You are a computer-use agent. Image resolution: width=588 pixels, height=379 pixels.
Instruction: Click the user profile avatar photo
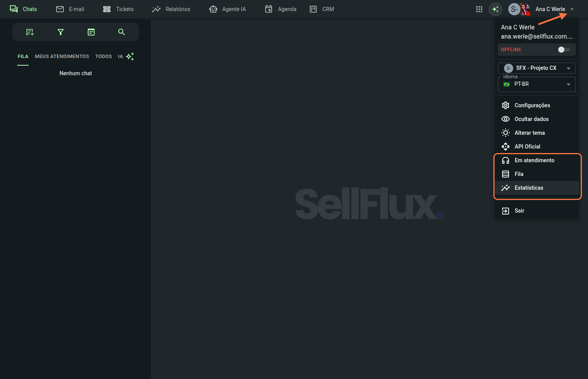coord(524,9)
